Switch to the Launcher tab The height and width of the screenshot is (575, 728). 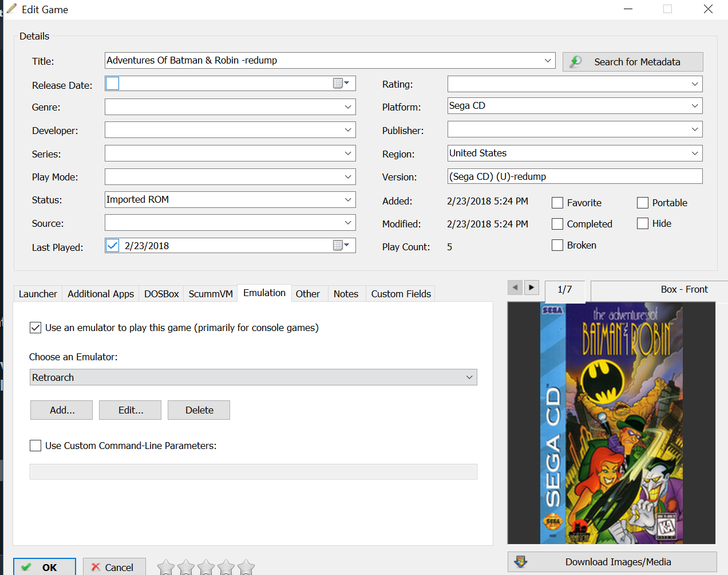click(38, 294)
